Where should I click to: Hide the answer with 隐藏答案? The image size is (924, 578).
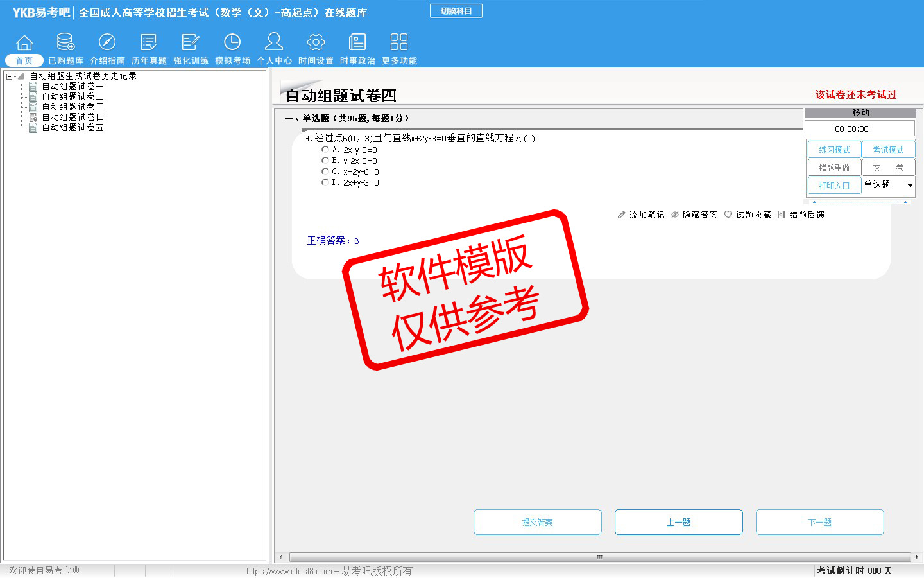tap(694, 215)
